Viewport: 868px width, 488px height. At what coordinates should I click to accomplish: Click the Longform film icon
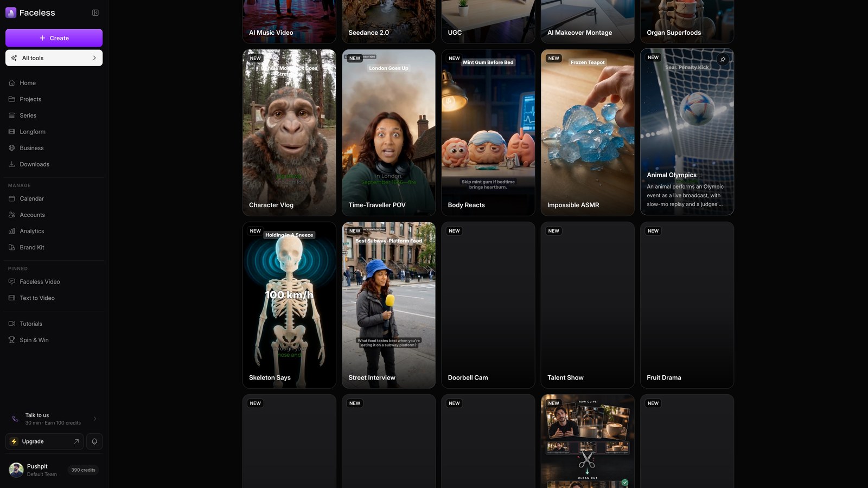(x=12, y=132)
